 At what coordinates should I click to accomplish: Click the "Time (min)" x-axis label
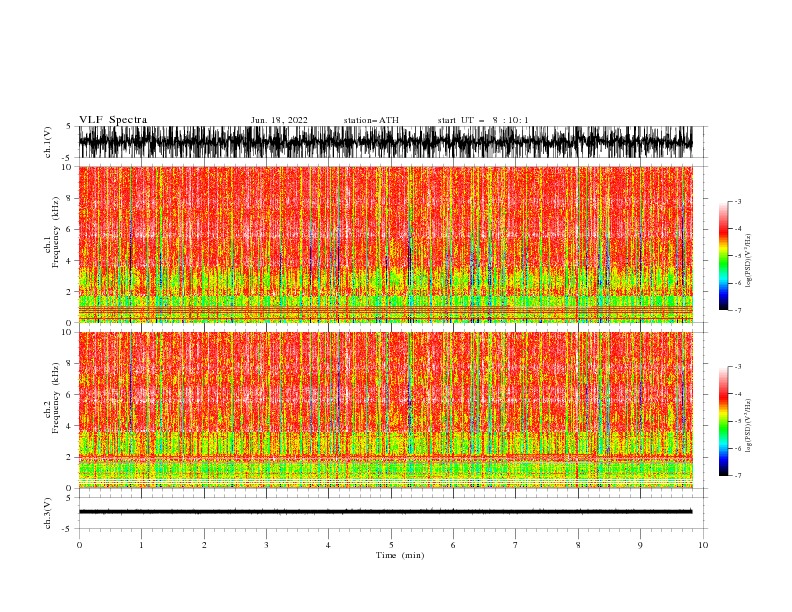(400, 555)
